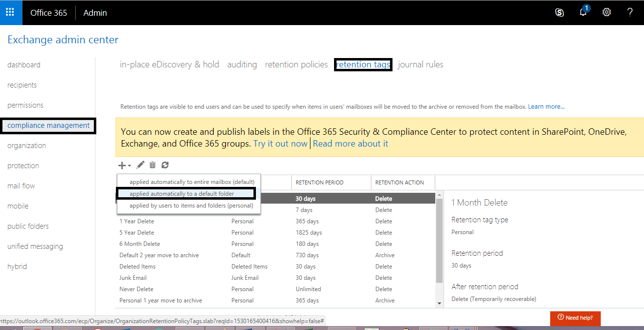Viewport: 644px width, 330px height.
Task: Switch to the retention policies tab
Action: pyautogui.click(x=296, y=64)
